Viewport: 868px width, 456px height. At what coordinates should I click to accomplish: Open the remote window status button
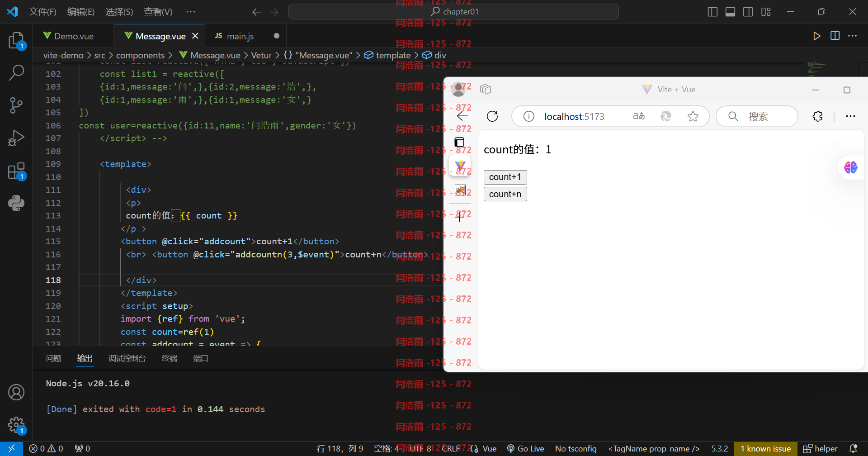[x=11, y=449]
